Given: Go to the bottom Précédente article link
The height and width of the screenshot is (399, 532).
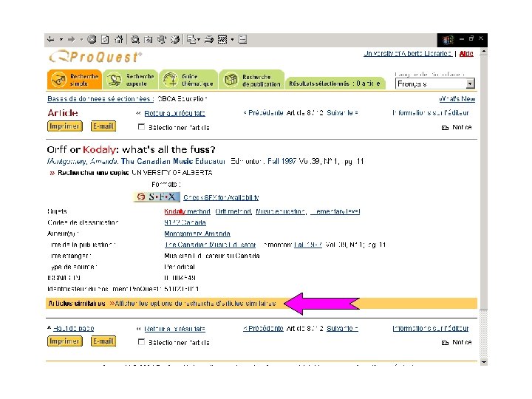Looking at the screenshot, I should click(x=263, y=328).
